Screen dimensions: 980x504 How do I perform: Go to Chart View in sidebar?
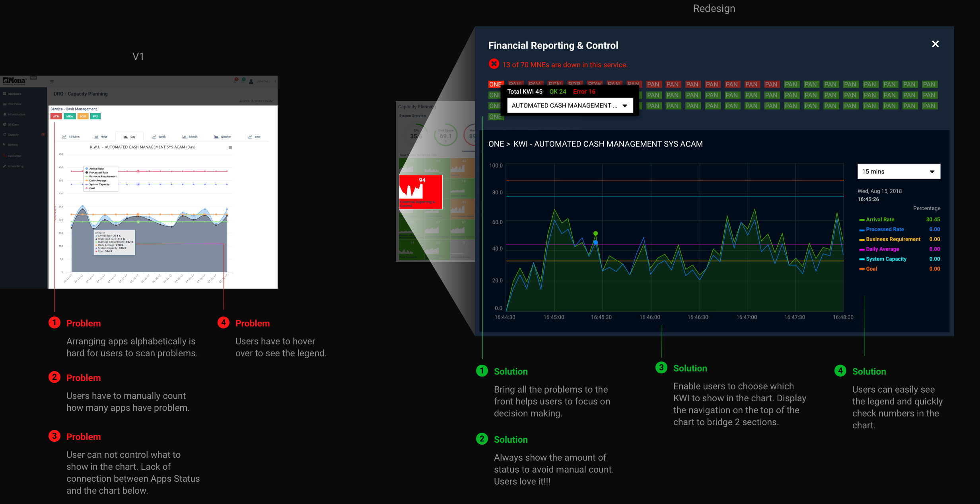(14, 104)
